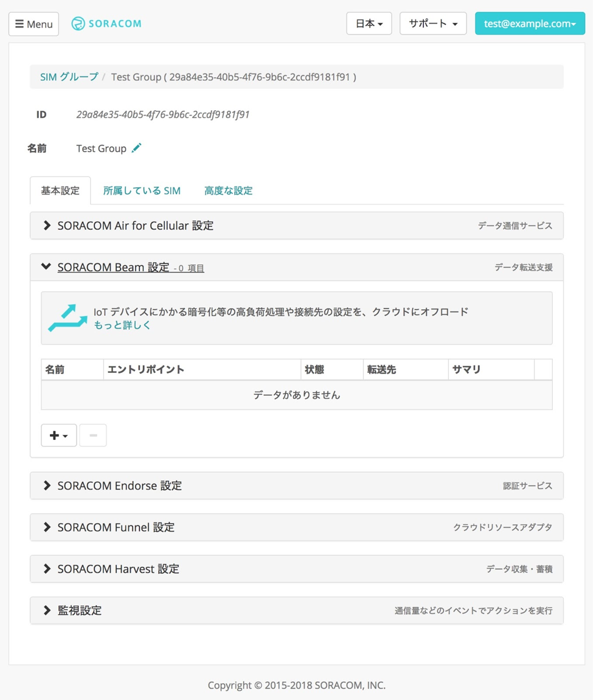The height and width of the screenshot is (700, 593).
Task: Click the 認証サービス label
Action: pyautogui.click(x=528, y=486)
